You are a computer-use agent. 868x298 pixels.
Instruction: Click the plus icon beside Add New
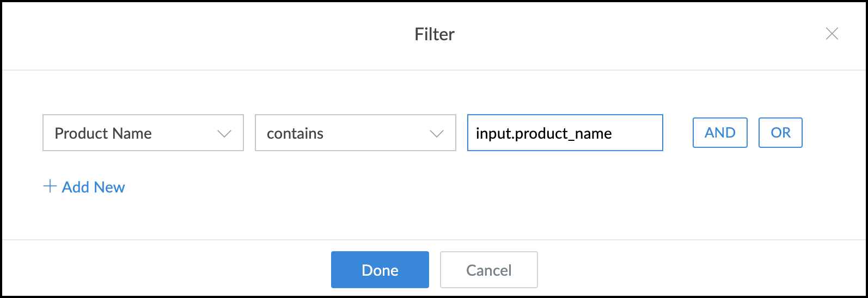point(50,187)
